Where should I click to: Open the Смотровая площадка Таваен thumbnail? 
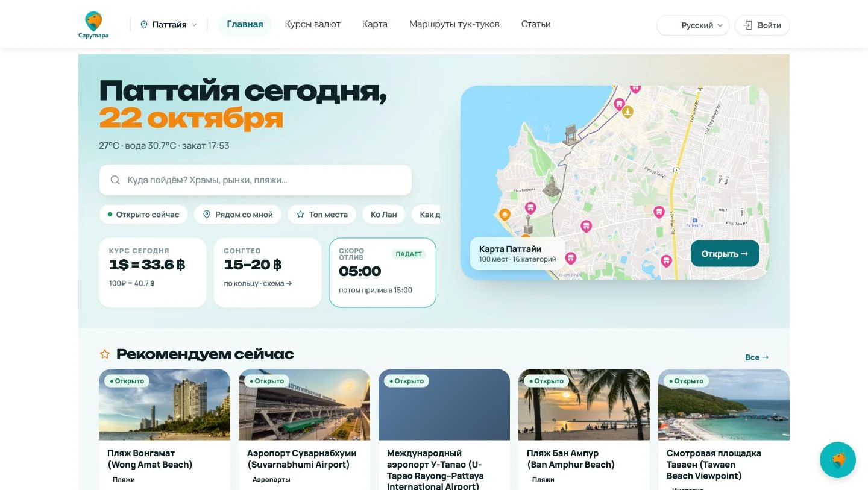point(724,405)
